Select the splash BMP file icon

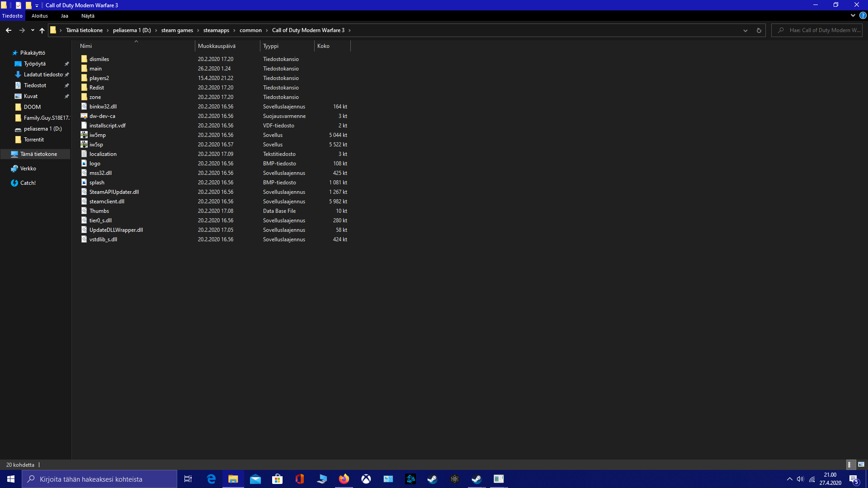coord(84,183)
